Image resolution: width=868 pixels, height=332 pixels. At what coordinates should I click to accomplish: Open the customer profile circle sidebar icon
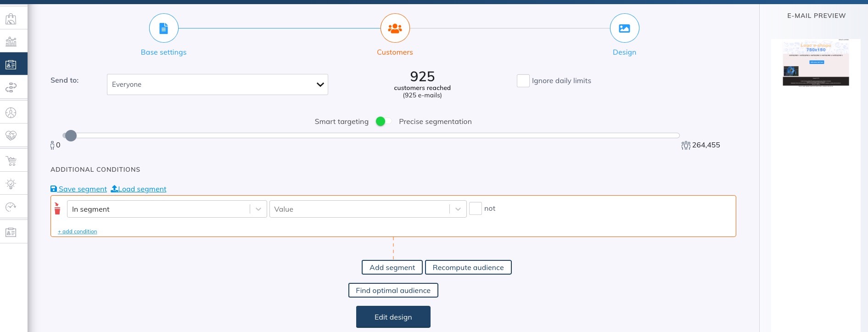pyautogui.click(x=11, y=113)
